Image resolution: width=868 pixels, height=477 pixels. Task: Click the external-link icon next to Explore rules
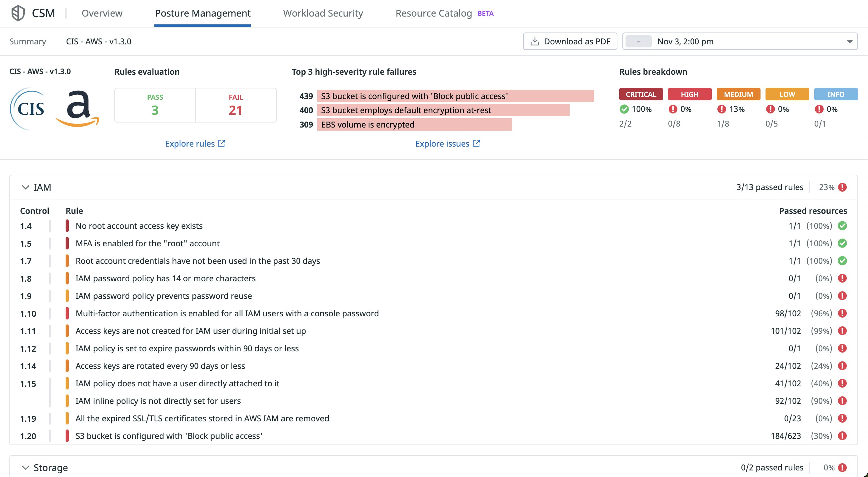222,143
